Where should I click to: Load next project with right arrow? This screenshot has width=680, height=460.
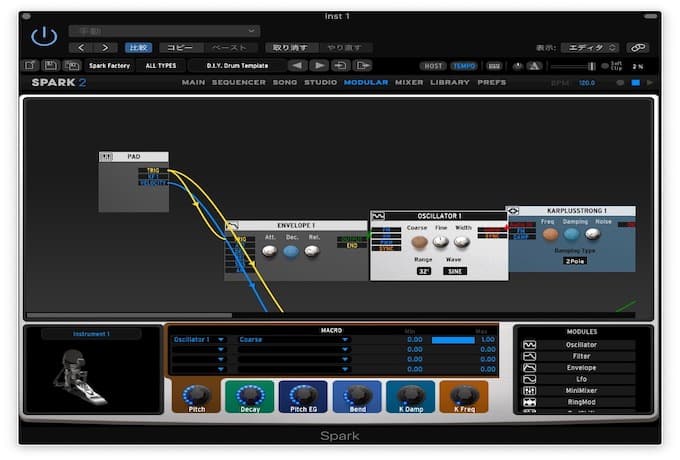coord(319,65)
